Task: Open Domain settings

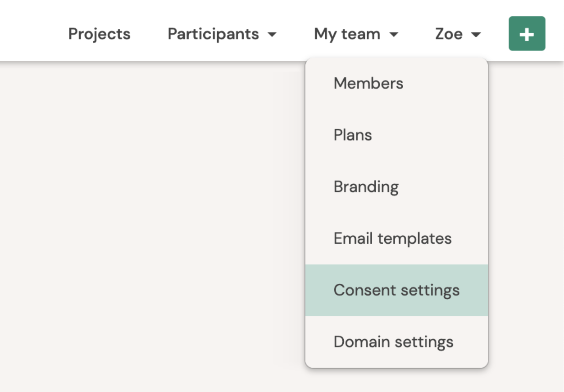Action: (x=393, y=342)
